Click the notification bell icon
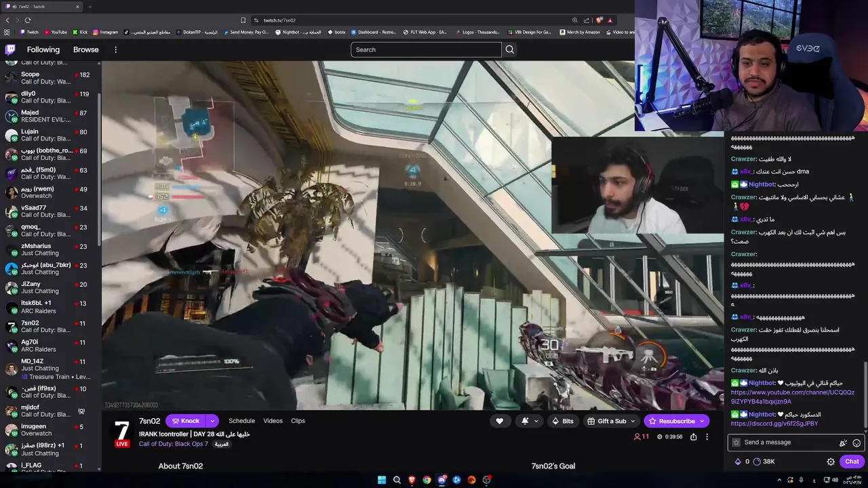 (525, 421)
